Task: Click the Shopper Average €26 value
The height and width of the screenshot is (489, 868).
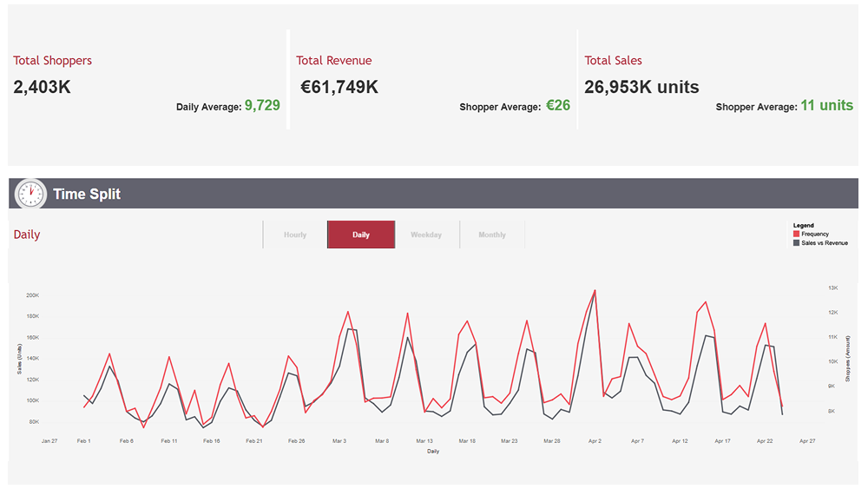Action: tap(558, 105)
